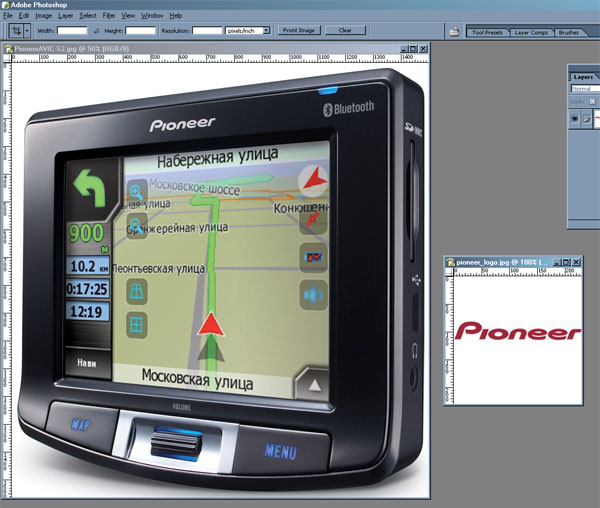Close the PioneerAVIC-S2.jpg document window

click(x=423, y=49)
